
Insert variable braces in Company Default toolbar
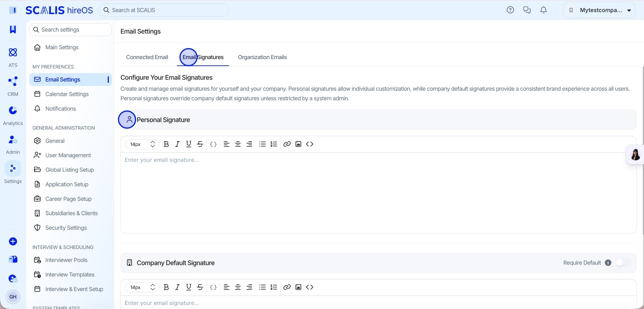click(213, 287)
